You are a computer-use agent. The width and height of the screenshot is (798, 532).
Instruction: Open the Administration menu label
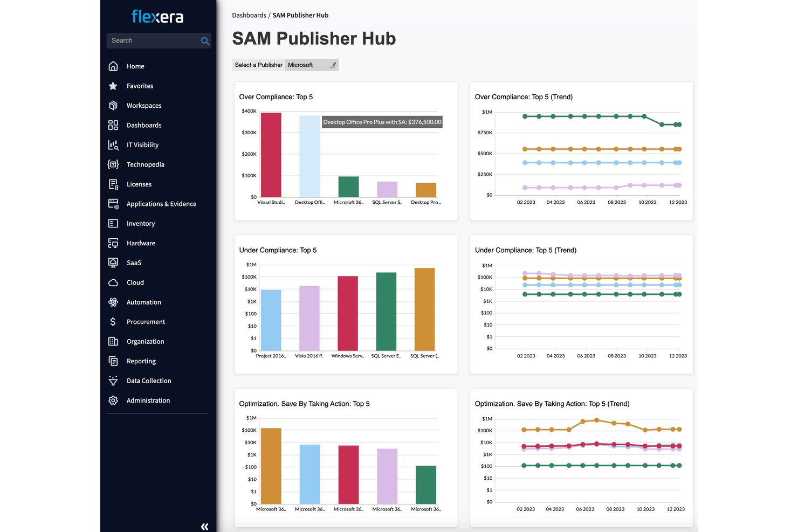pos(148,400)
